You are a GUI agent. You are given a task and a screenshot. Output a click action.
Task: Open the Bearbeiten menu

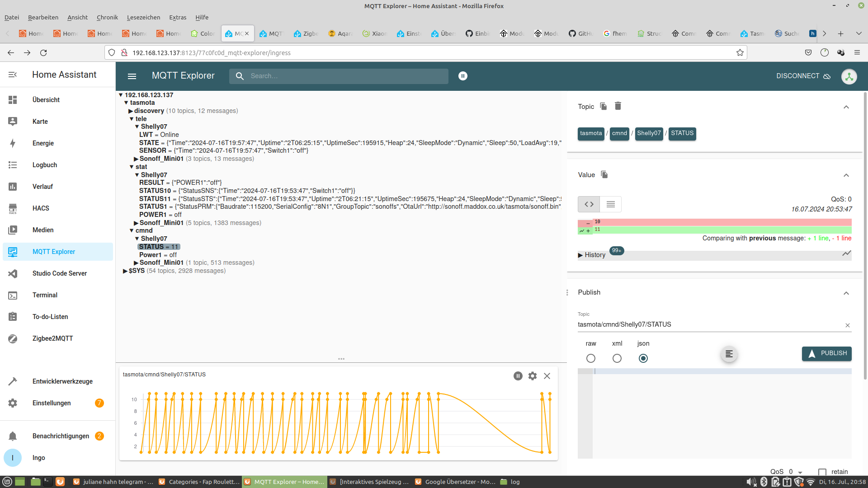[x=43, y=18]
